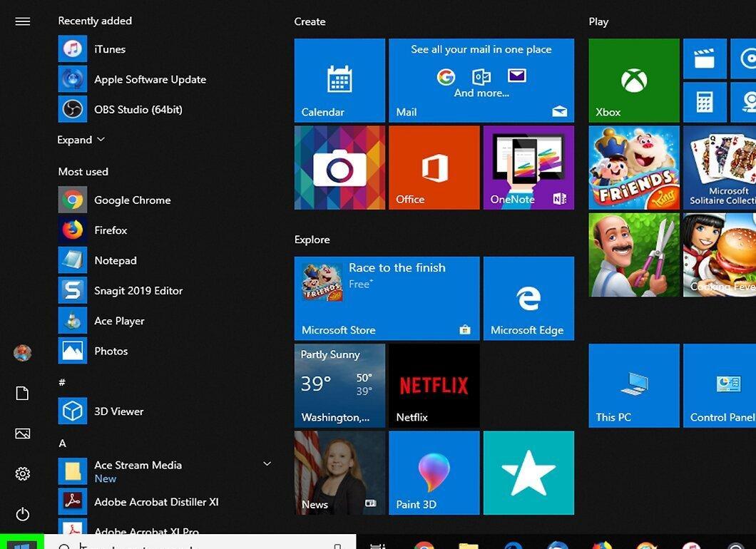Screen dimensions: 756x549
Task: Open the Paint 3D tile
Action: tap(434, 473)
